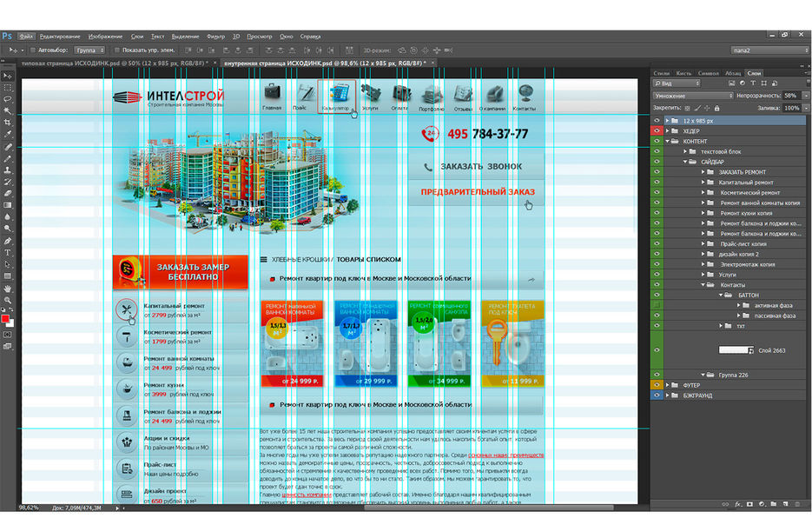The image size is (812, 525).
Task: Change screen mode via toolbox icon
Action: [x=7, y=346]
